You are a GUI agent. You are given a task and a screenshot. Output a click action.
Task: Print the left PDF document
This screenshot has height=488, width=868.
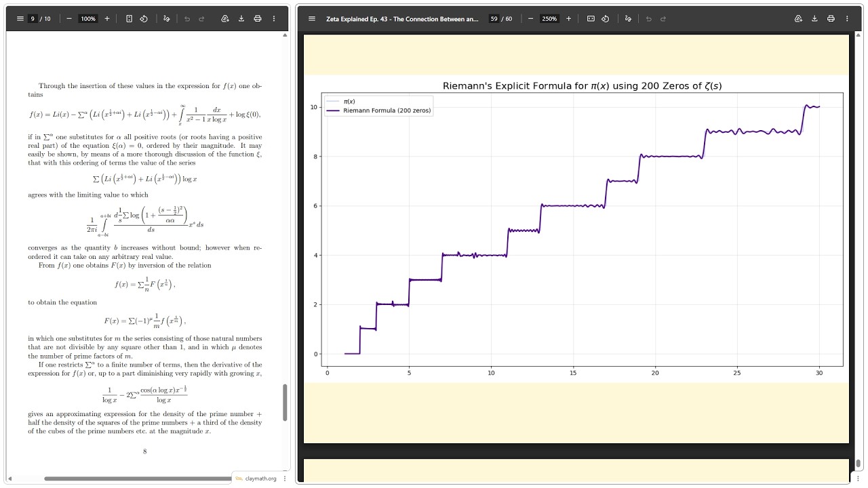(258, 18)
